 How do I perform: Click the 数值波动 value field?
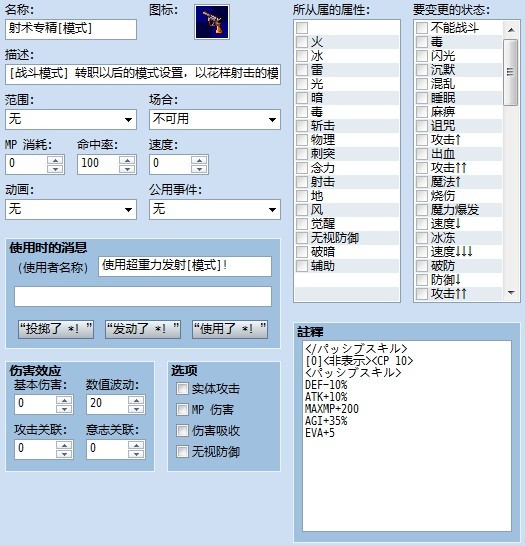click(x=107, y=404)
